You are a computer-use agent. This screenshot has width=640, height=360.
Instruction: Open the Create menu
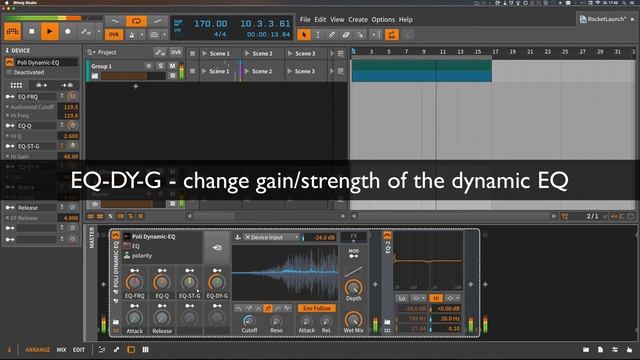(358, 20)
